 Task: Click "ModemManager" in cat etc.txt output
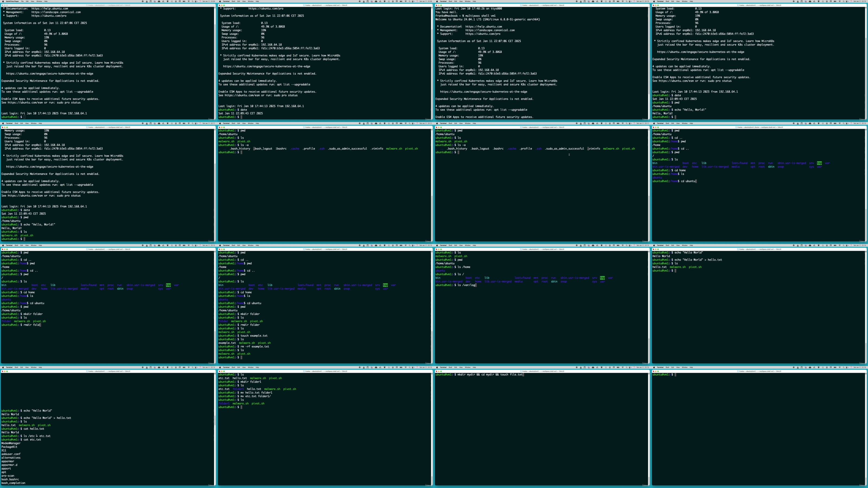pos(11,443)
